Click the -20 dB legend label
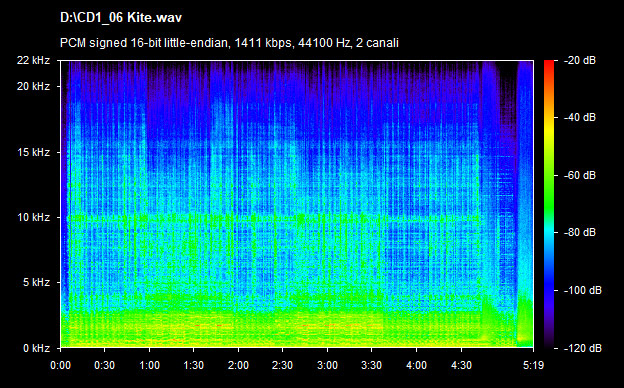624x388 pixels. tap(580, 60)
